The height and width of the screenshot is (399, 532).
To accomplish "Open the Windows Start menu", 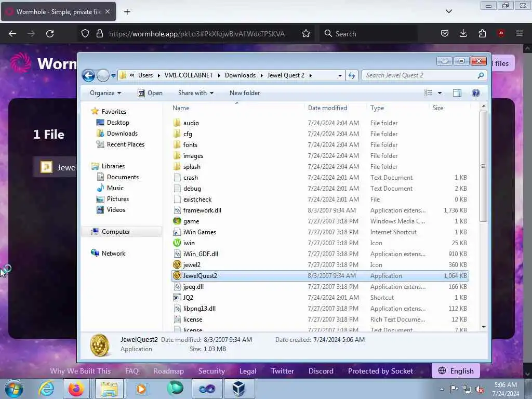I will tap(14, 389).
